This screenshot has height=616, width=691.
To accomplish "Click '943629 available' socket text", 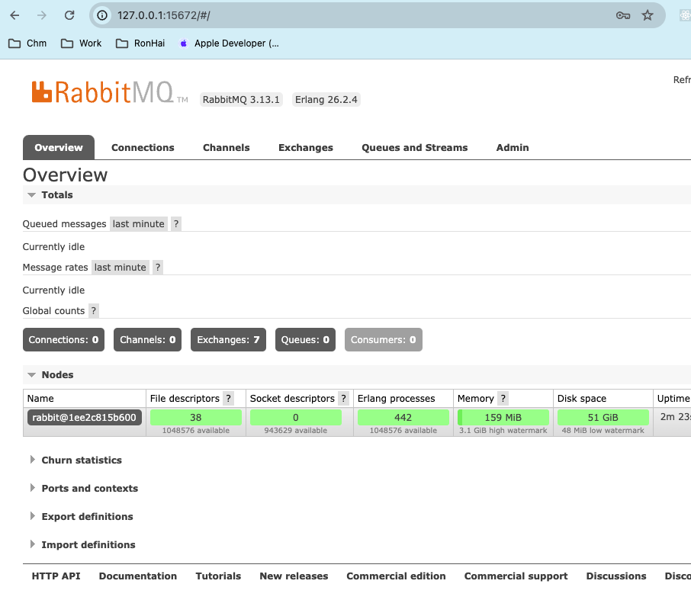I will tap(296, 431).
